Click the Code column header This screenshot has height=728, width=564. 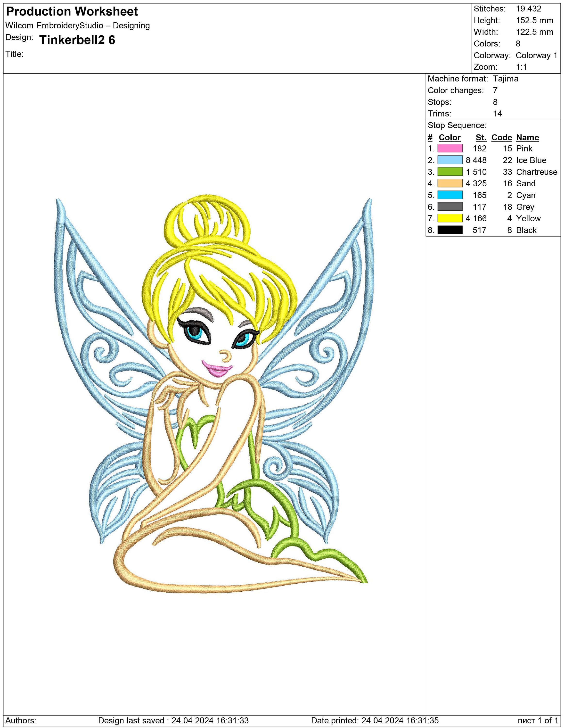(x=502, y=137)
